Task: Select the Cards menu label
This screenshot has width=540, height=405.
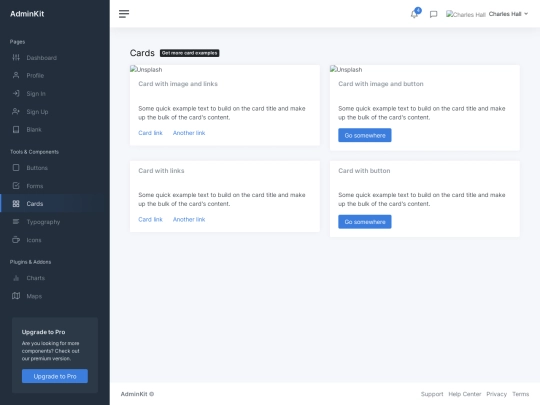Action: pos(35,204)
